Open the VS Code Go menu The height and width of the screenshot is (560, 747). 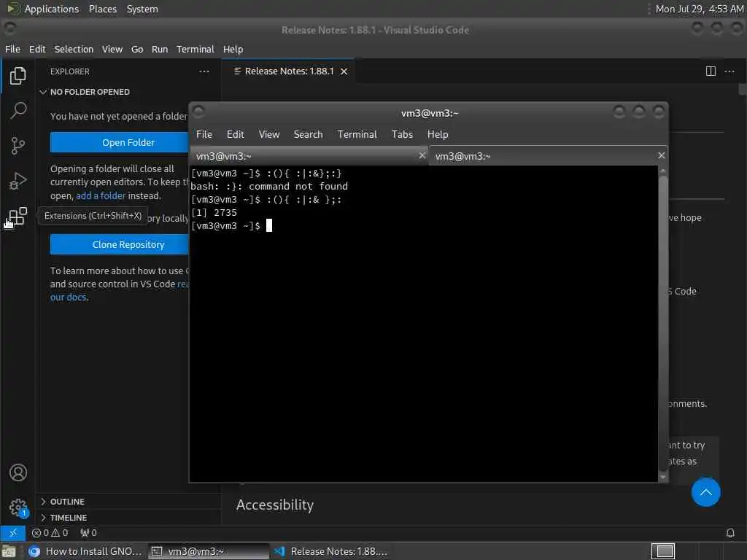pos(137,49)
